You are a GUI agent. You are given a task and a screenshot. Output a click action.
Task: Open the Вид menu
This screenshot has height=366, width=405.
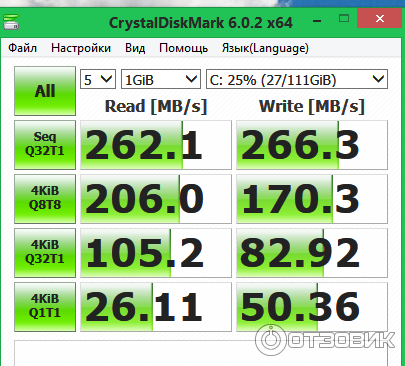pos(135,48)
